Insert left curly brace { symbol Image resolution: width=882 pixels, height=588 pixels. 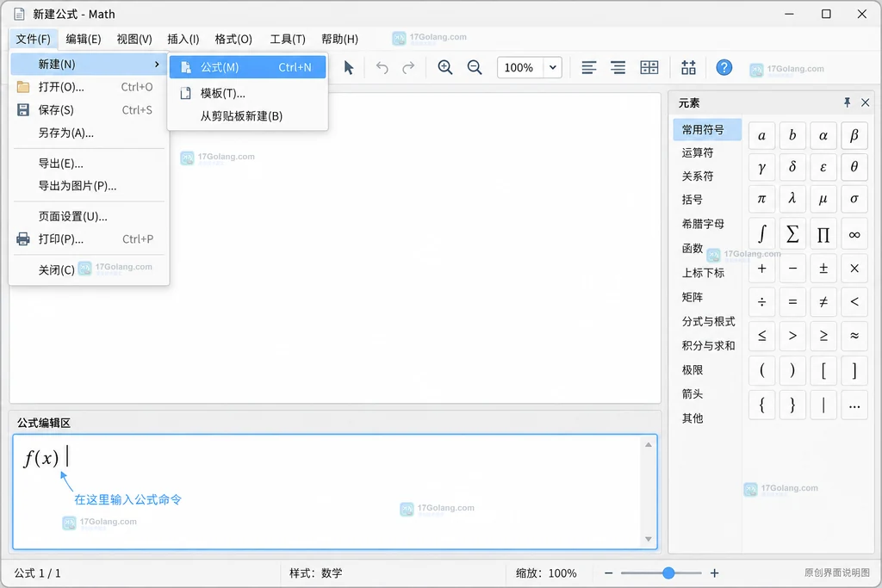761,405
